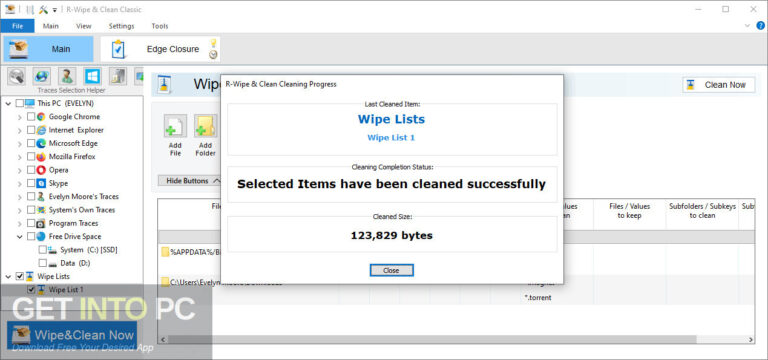Screen dimensions: 768x360
Task: Expand the Skype tree node
Action: (20, 184)
